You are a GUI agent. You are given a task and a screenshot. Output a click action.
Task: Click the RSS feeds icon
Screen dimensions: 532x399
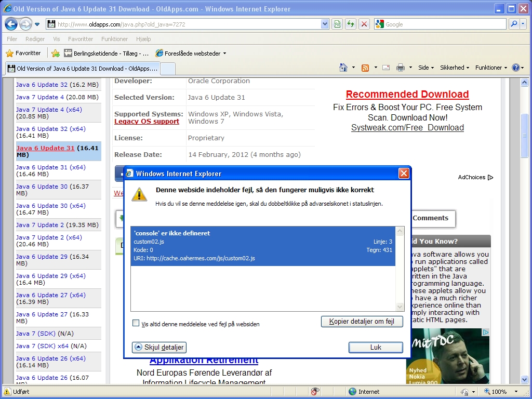coord(365,68)
